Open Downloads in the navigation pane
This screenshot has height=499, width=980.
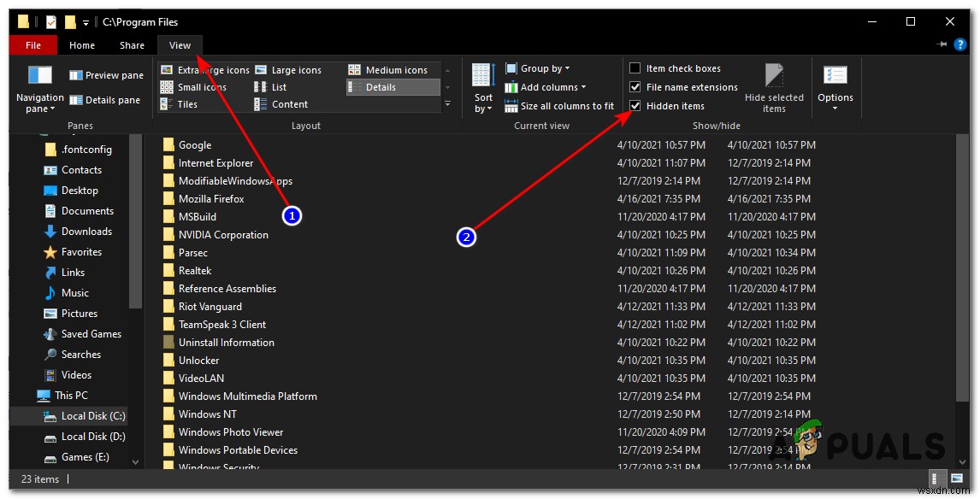[78, 231]
